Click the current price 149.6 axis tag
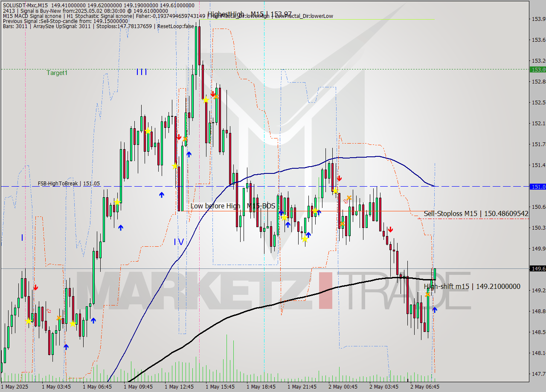546x392 pixels. (537, 268)
